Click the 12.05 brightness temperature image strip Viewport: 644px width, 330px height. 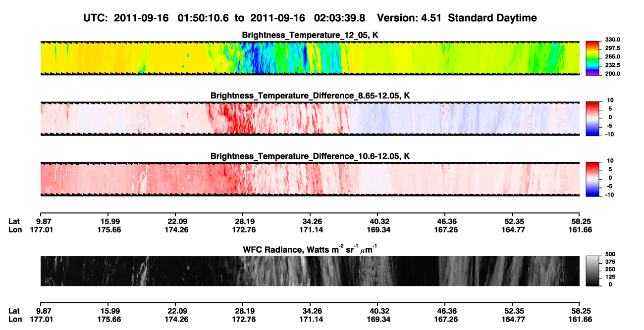[310, 58]
